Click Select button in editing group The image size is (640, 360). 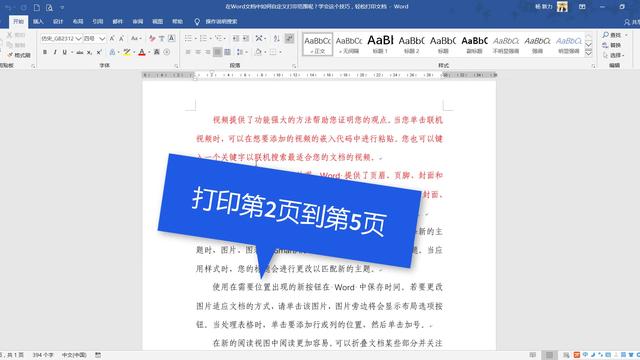613,55
